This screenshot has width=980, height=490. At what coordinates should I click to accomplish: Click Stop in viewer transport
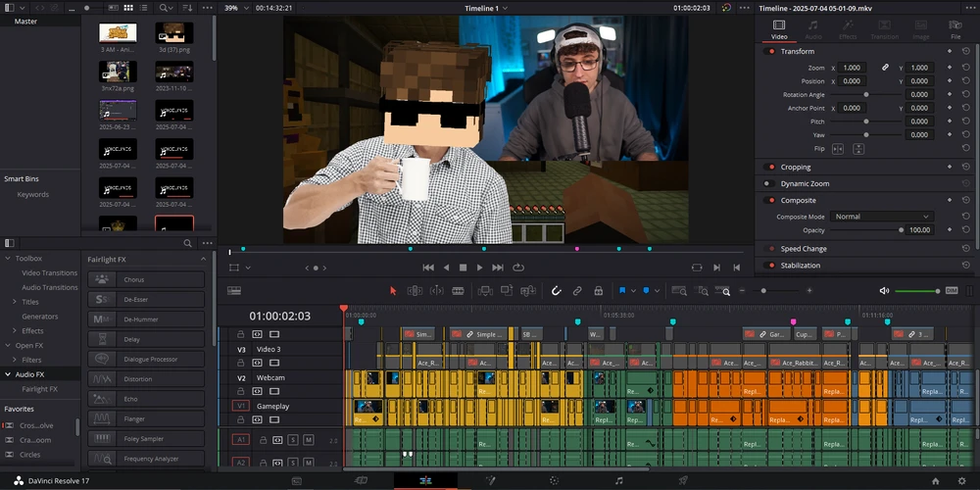click(x=464, y=268)
